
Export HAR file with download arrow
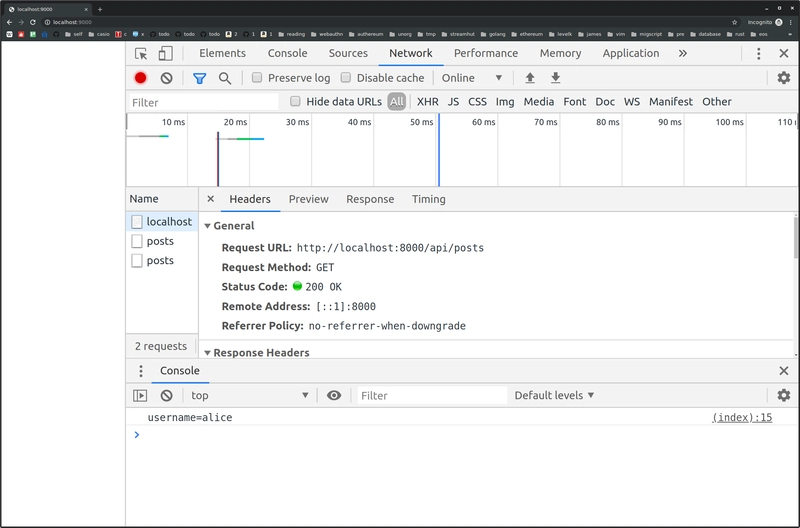click(x=556, y=78)
